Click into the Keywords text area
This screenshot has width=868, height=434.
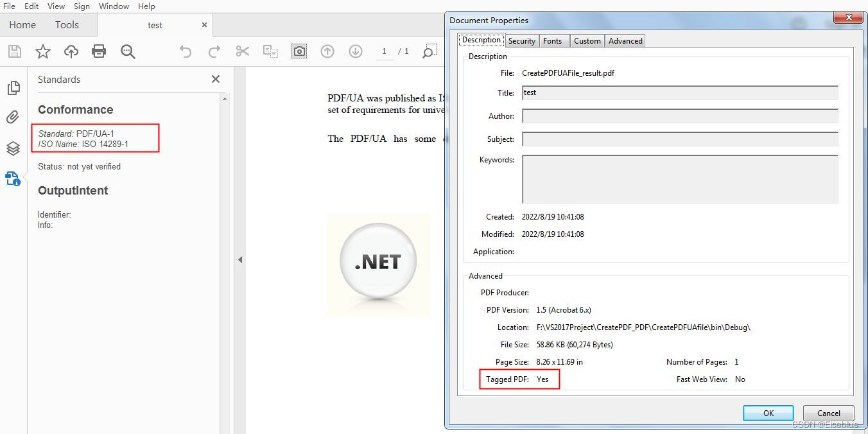point(680,179)
